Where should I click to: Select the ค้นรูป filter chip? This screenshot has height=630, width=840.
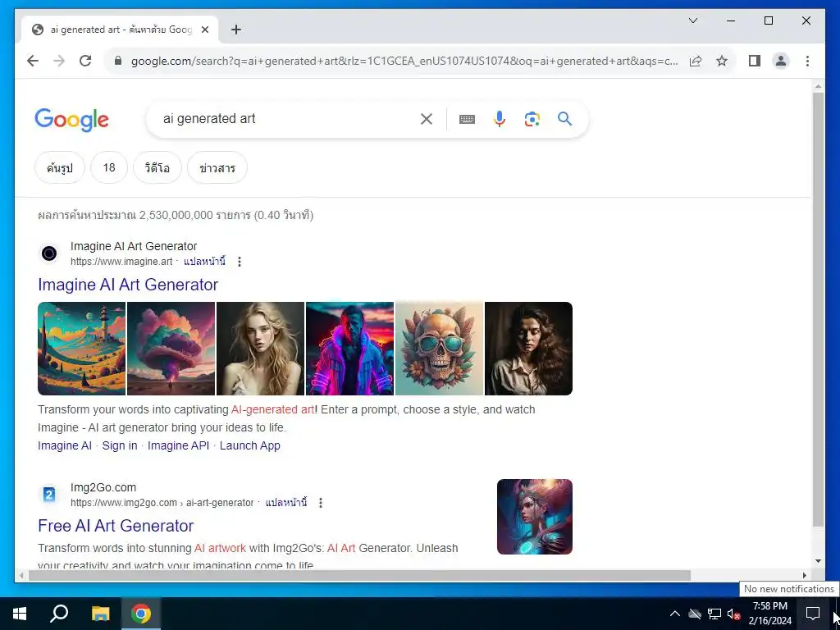(x=59, y=167)
